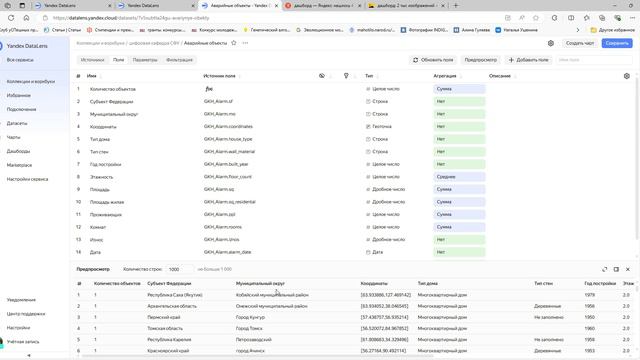Image resolution: width=640 pixels, height=360 pixels.
Task: Reload the page with the browser refresh icon
Action: click(x=11, y=18)
